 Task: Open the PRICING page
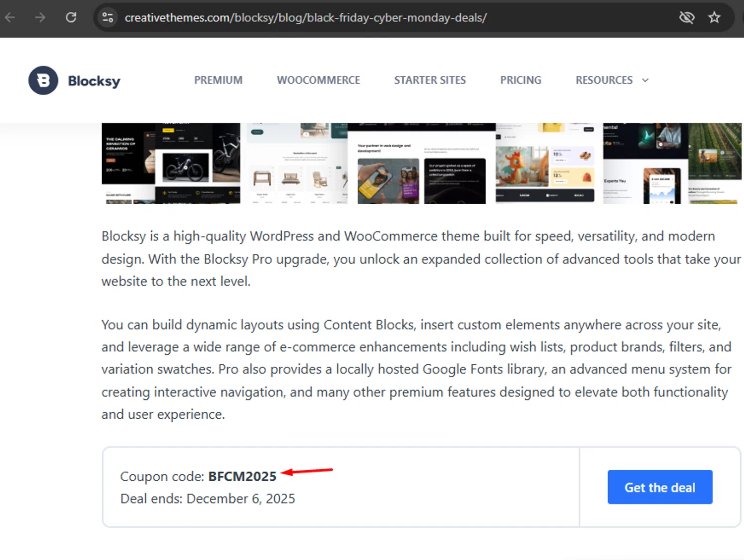(x=521, y=80)
